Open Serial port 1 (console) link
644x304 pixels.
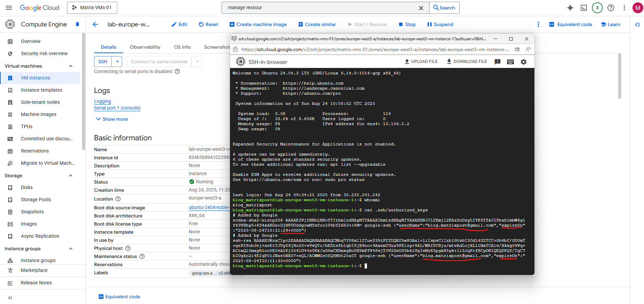[x=117, y=108]
